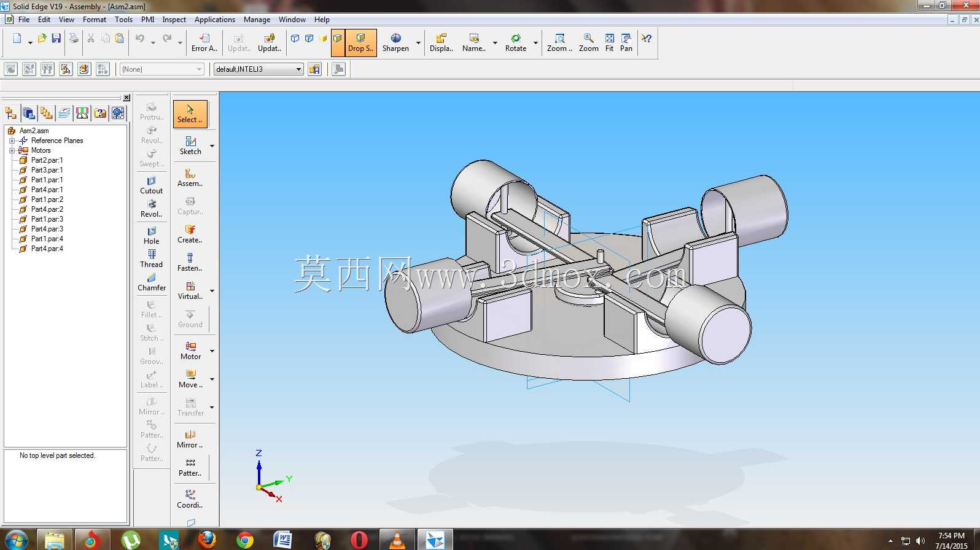This screenshot has width=980, height=550.
Task: Open the Error Assistant tool
Action: tap(204, 43)
